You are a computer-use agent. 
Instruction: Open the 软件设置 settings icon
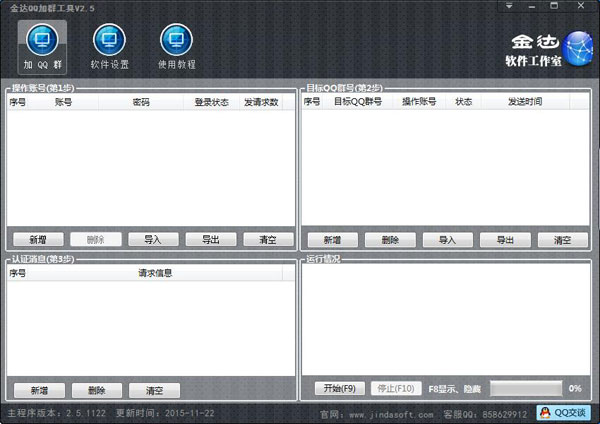(x=109, y=47)
